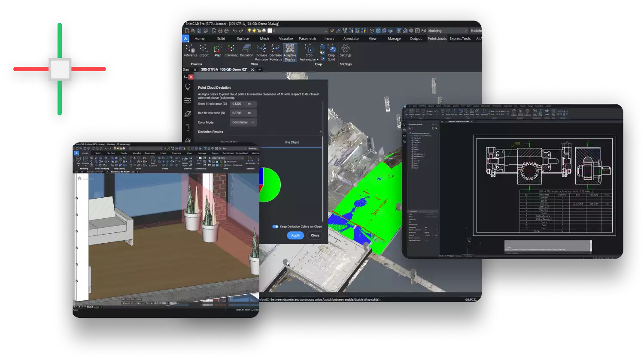This screenshot has height=359, width=644.
Task: Click the Manipulate tool in left window
Action: click(x=251, y=160)
